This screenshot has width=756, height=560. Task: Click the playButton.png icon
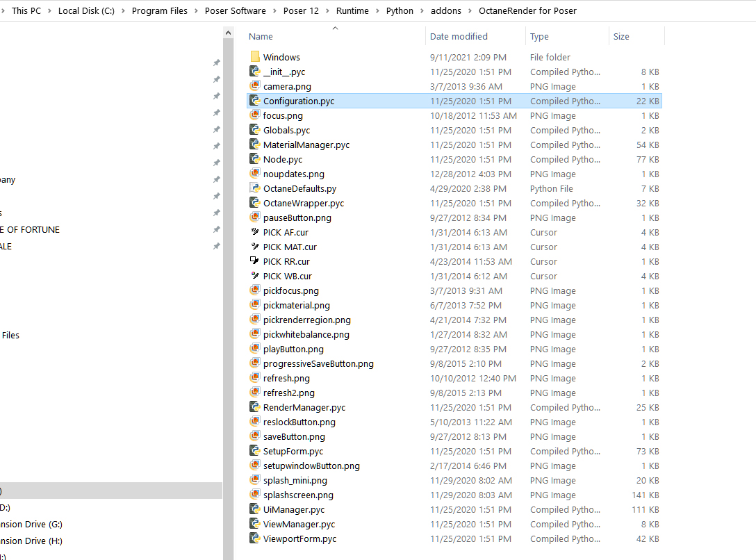255,349
